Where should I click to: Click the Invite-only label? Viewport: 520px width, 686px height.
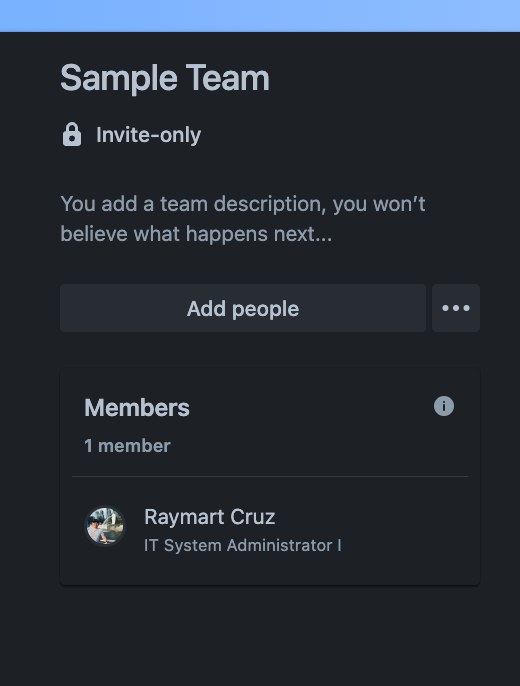pos(148,135)
